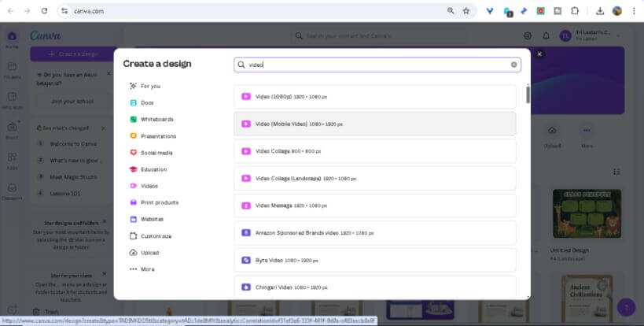The image size is (644, 326).
Task: Open the Docs category
Action: click(142, 103)
